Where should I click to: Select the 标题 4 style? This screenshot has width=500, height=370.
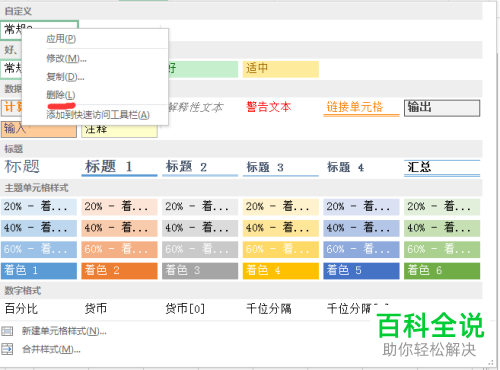click(361, 167)
